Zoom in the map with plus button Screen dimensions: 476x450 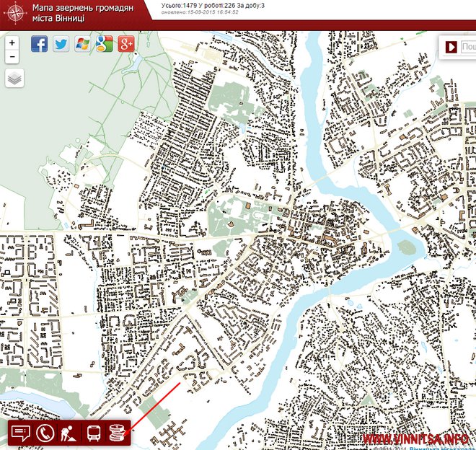[x=12, y=43]
